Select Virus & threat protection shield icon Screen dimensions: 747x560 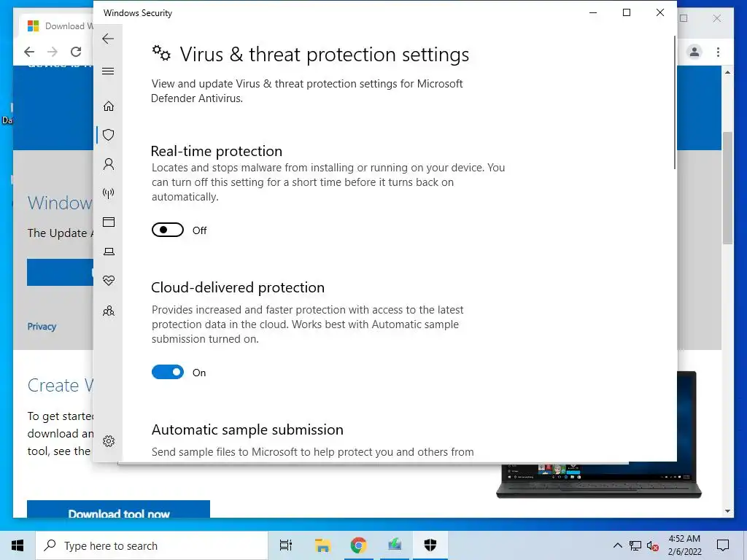point(109,135)
